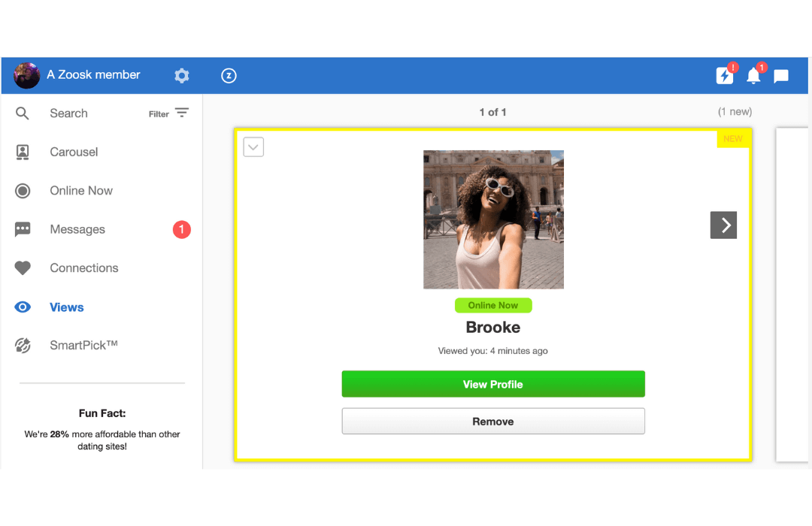Open the Boost lightning bolt icon

pyautogui.click(x=724, y=75)
